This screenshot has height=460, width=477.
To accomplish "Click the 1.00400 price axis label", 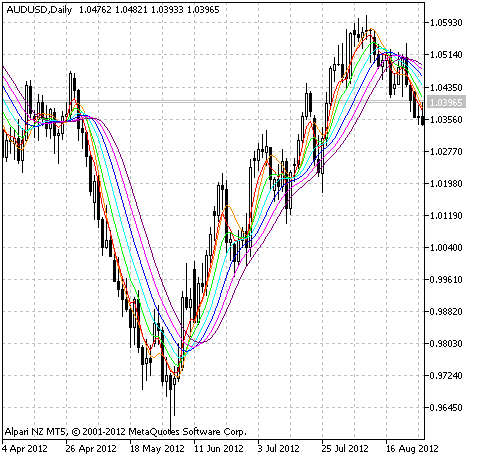I will click(446, 248).
